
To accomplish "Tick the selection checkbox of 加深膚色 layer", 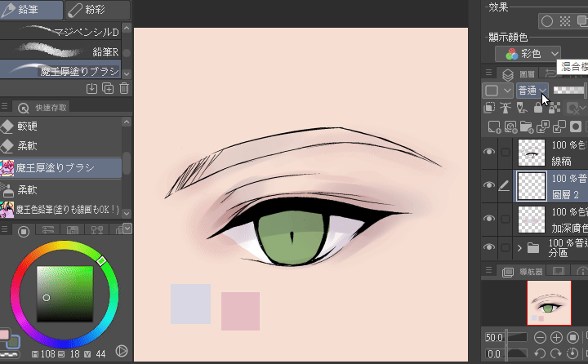I will 506,219.
